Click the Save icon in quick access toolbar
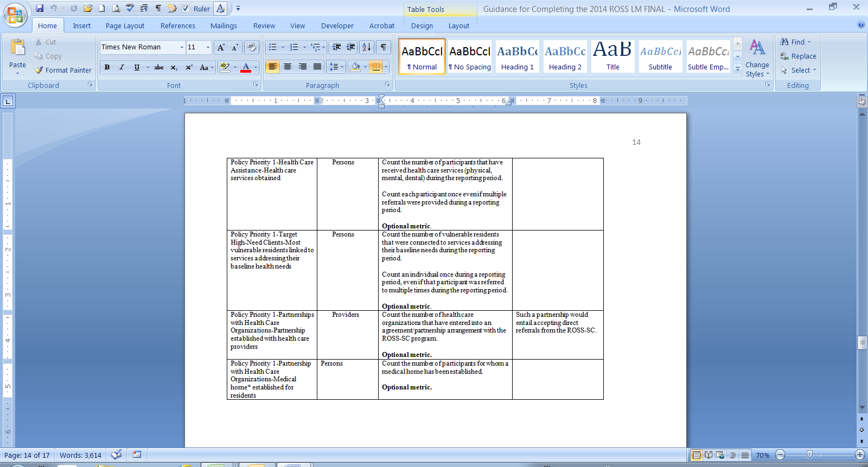 (x=40, y=8)
